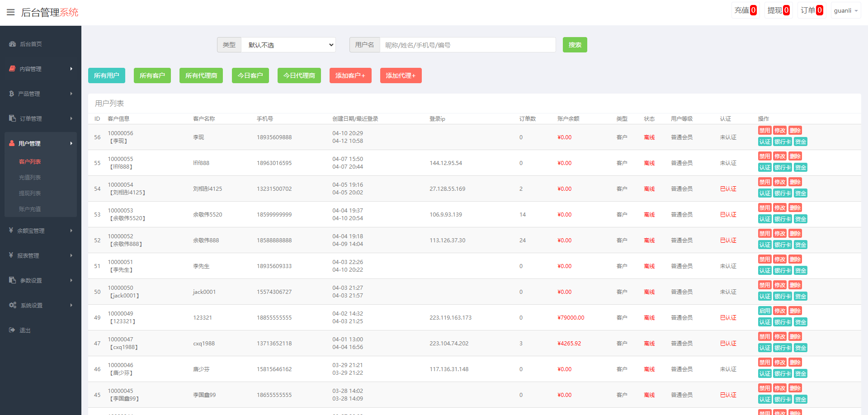Screen dimensions: 868x415
Task: Focus the 用户名 search input field
Action: (x=467, y=45)
